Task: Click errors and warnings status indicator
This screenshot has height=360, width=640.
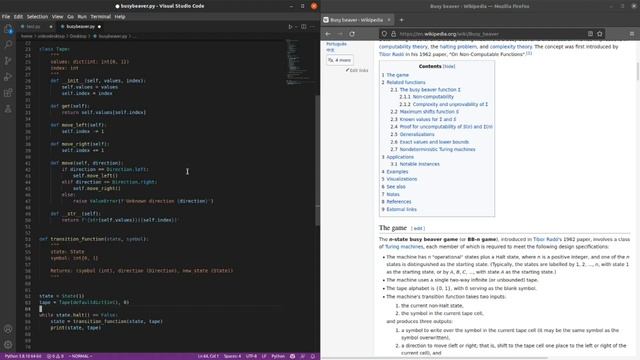Action: click(x=55, y=356)
